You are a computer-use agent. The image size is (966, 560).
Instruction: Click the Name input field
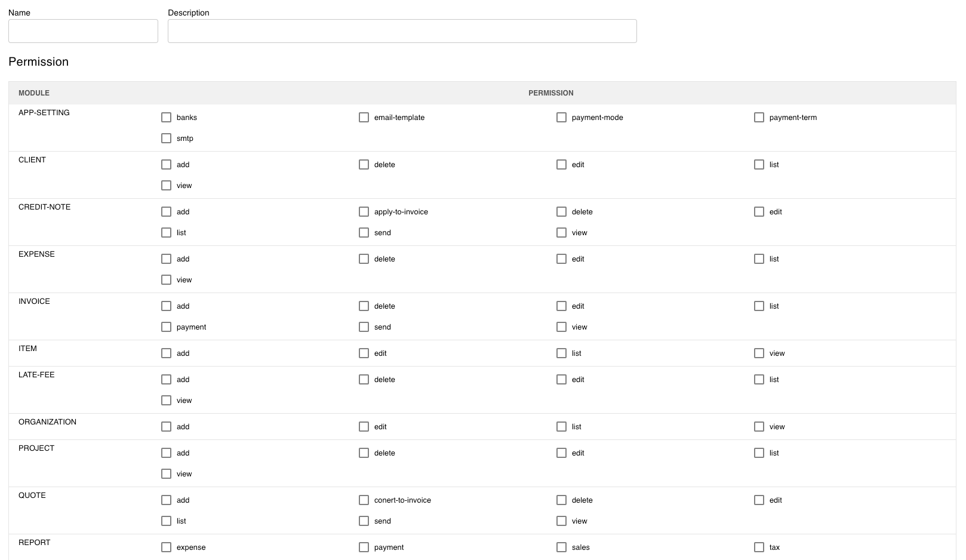[x=83, y=31]
